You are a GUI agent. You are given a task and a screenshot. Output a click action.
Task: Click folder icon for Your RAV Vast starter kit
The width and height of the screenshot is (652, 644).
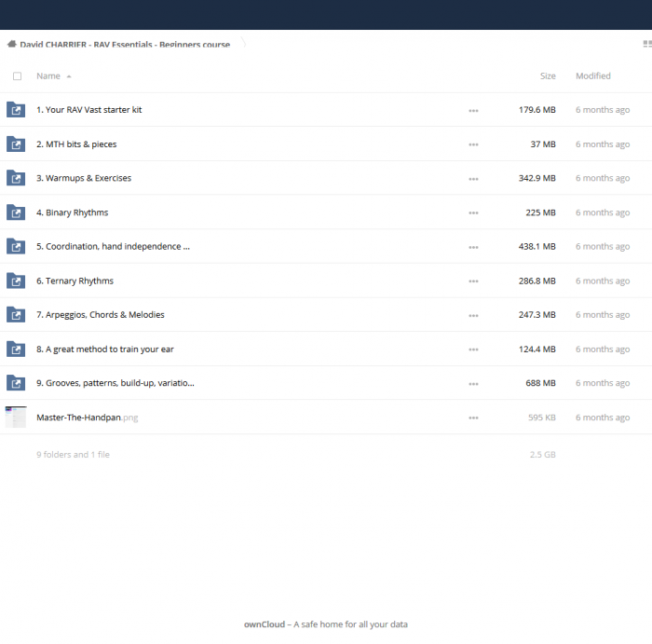pos(16,110)
